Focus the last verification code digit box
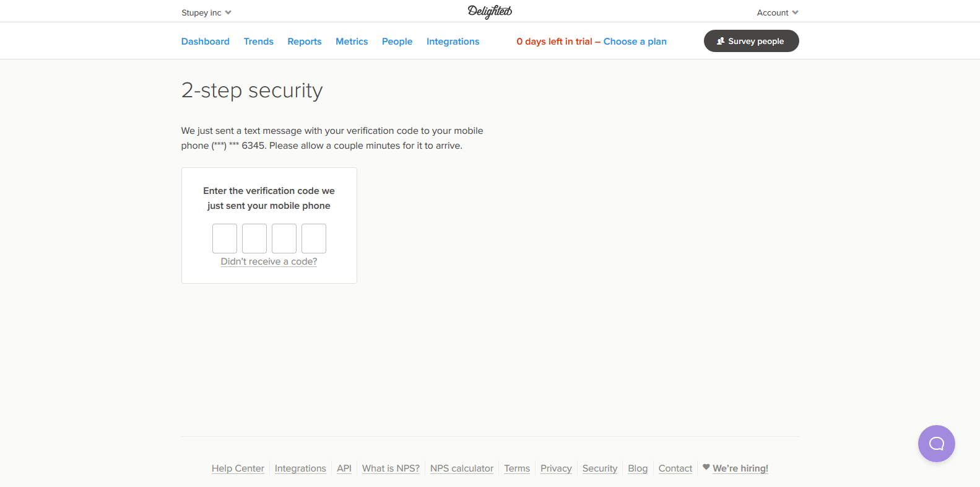The width and height of the screenshot is (980, 487). (x=314, y=239)
